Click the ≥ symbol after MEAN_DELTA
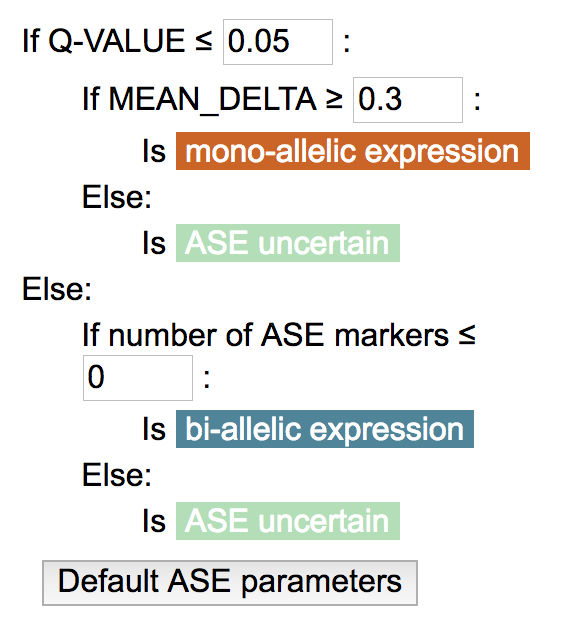This screenshot has height=638, width=574. coord(334,98)
